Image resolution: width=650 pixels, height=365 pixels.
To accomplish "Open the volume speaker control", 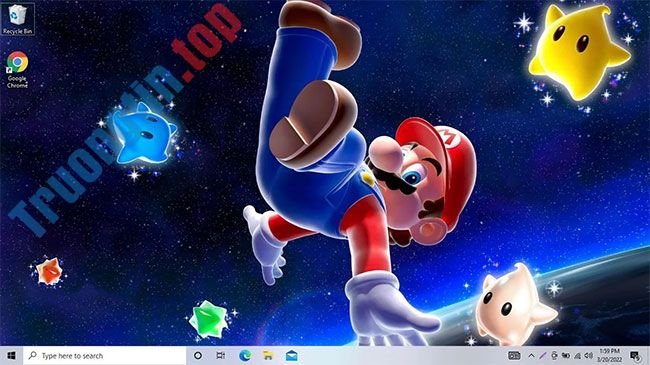I will 589,355.
